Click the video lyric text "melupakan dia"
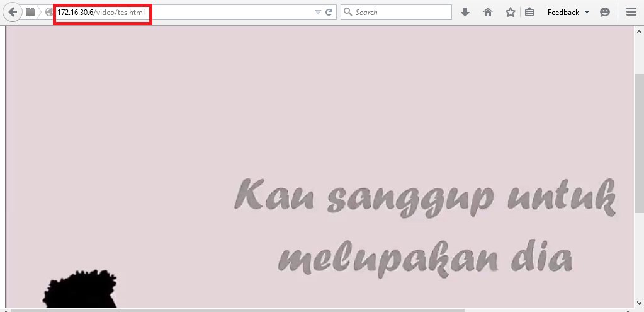Screen dimensions: 644x312 click(x=425, y=258)
